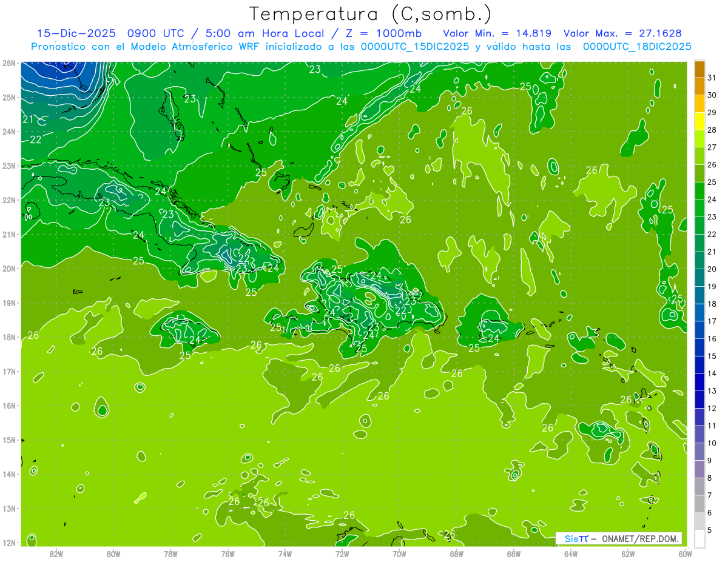
Task: Click the colorbar legend value '31'
Action: (x=712, y=78)
